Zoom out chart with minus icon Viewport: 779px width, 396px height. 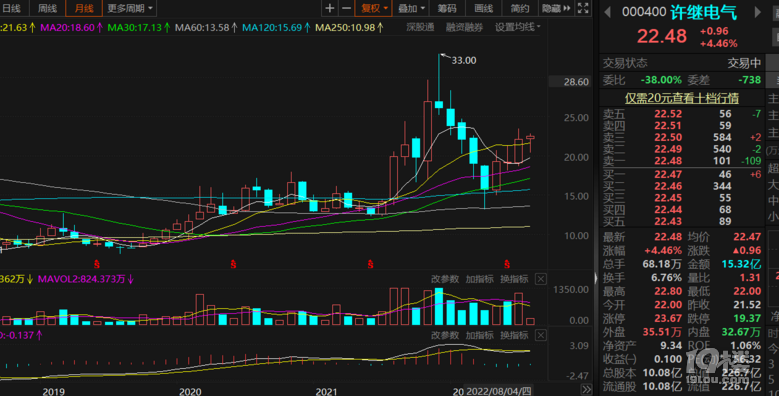tap(347, 8)
